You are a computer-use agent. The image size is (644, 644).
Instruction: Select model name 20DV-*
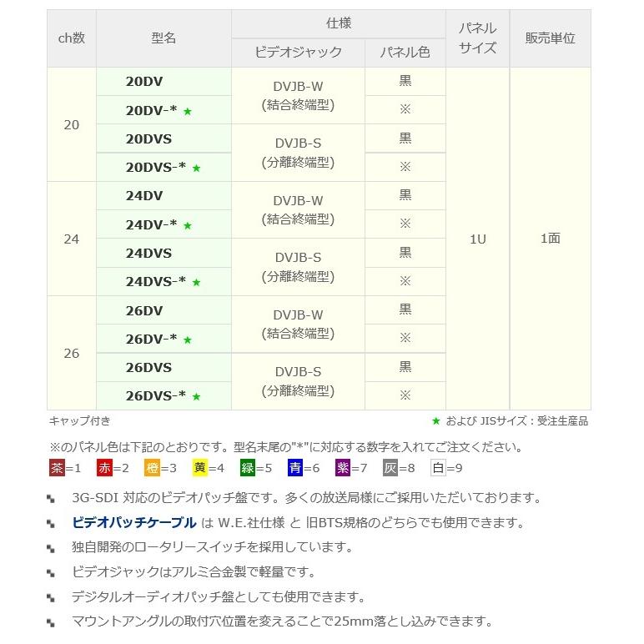pyautogui.click(x=151, y=110)
